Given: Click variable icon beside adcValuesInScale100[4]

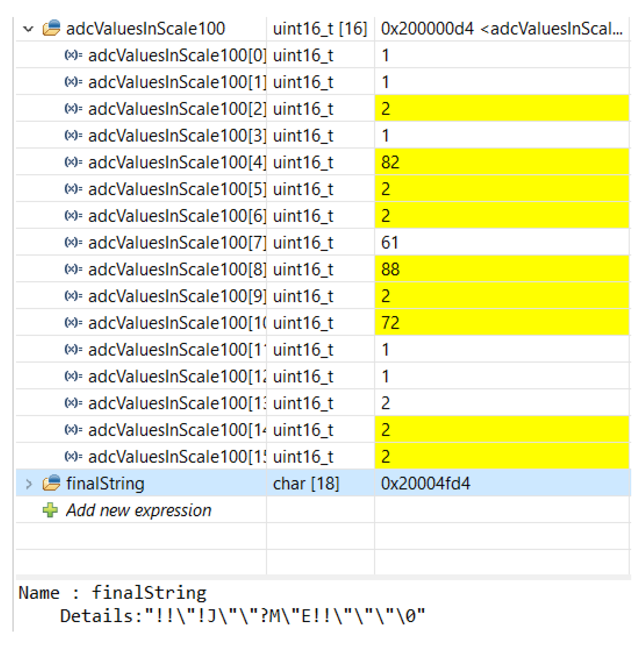Looking at the screenshot, I should coord(73,162).
